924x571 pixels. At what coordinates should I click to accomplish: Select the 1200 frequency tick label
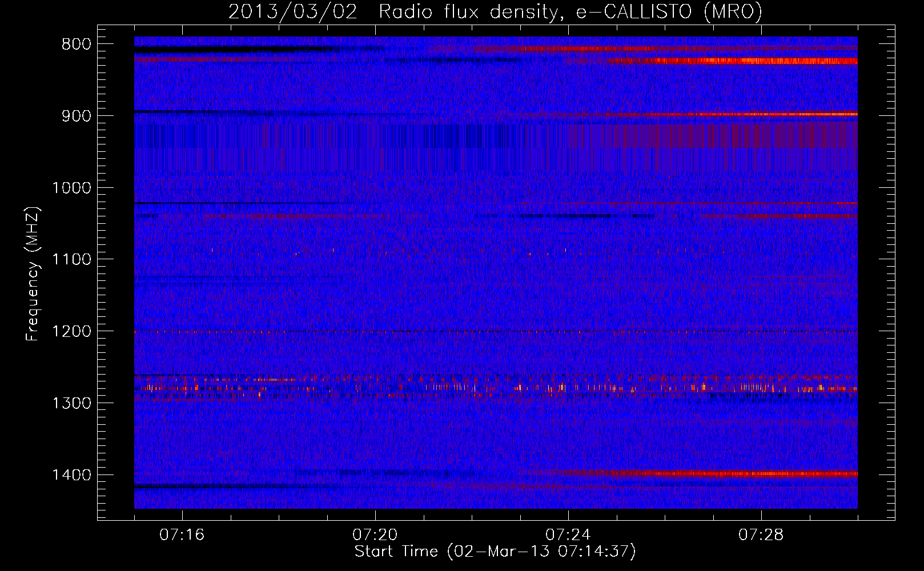coord(71,332)
